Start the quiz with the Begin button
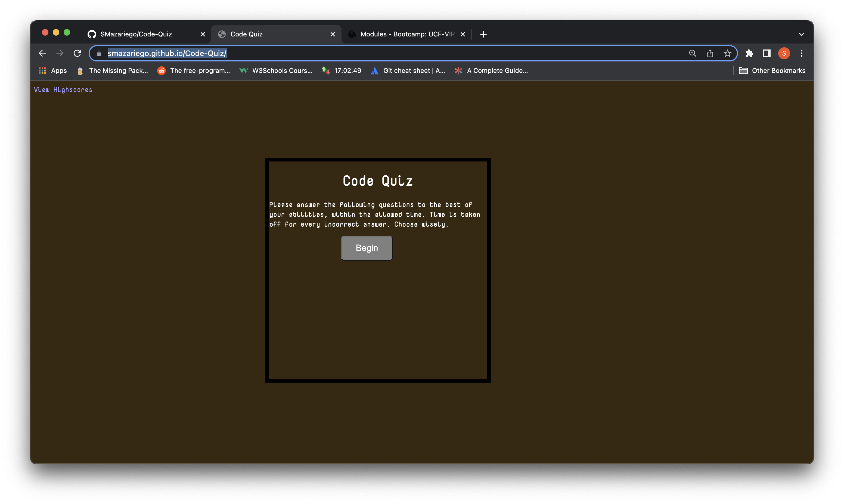Screen dimensions: 844x504 tap(367, 248)
